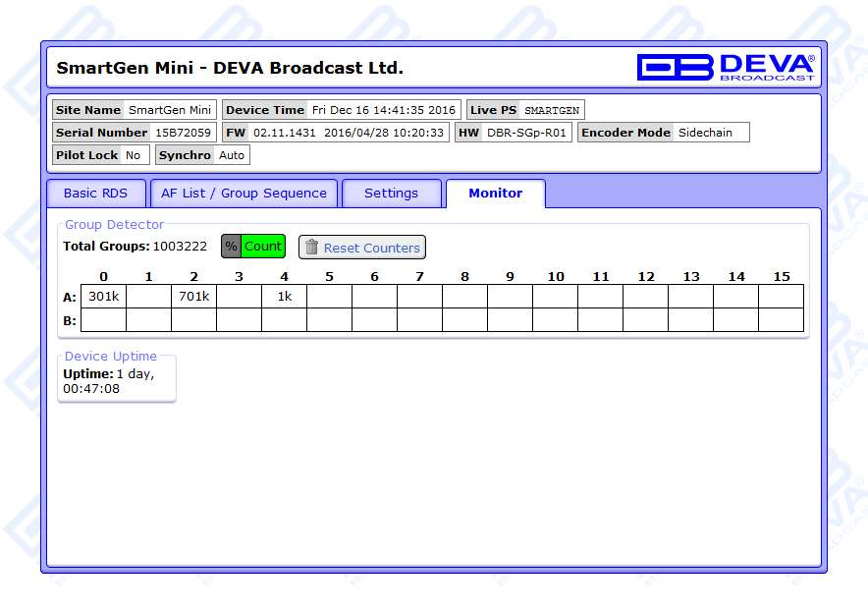The width and height of the screenshot is (868, 614).
Task: Click the Live PS value SMARTGEN
Action: [552, 110]
